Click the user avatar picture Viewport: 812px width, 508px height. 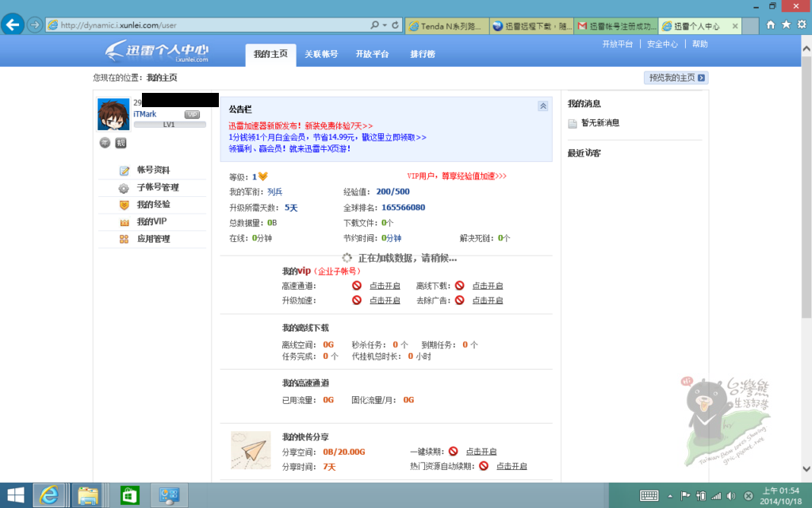tap(113, 114)
